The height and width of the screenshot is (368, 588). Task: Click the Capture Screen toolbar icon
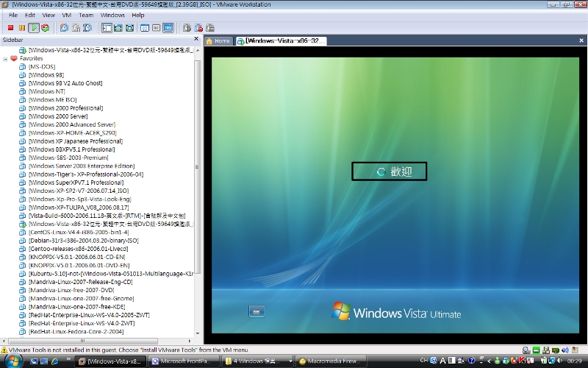[187, 28]
